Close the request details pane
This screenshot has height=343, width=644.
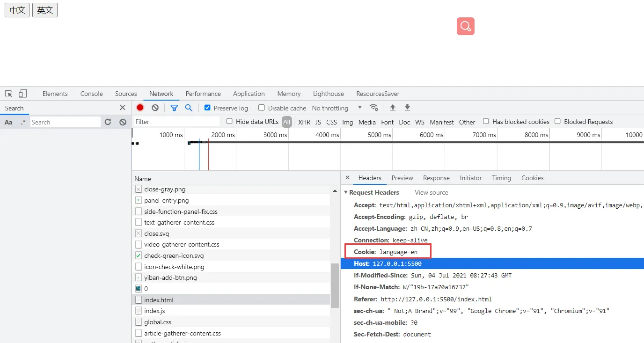coord(347,178)
